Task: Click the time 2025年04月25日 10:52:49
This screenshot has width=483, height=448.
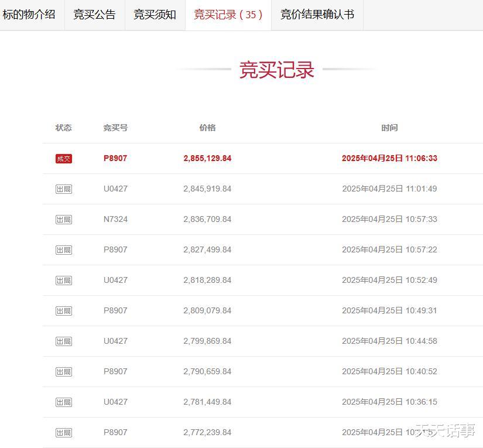Action: coord(389,280)
